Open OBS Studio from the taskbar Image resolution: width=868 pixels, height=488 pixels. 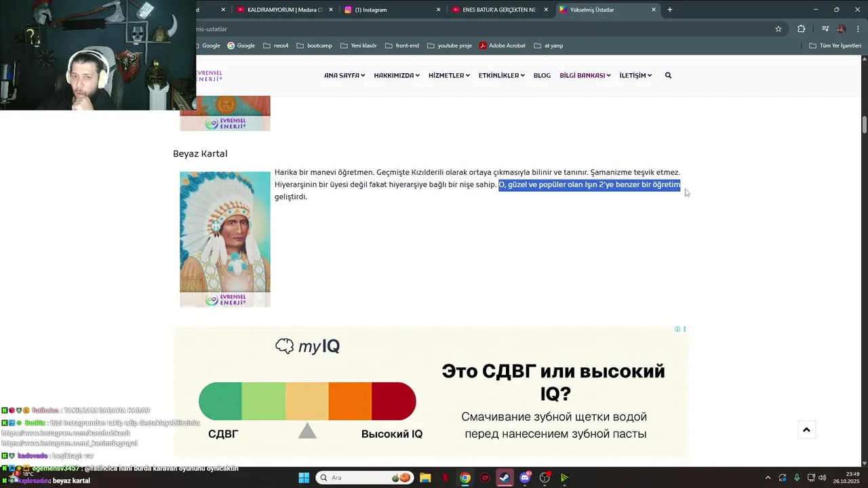tap(545, 478)
